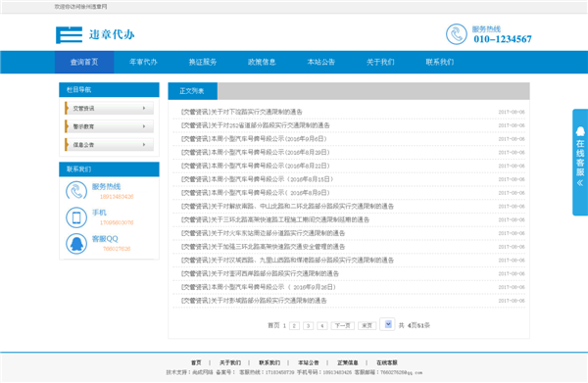This screenshot has width=588, height=383.
Task: Open the 换证服务 nav item
Action: click(203, 62)
